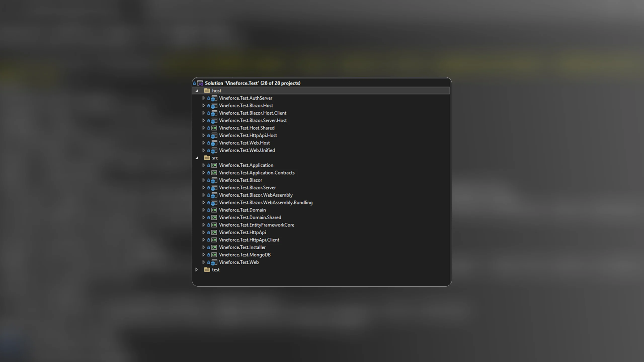
Task: Select Vineforce.Test.HttpApi project
Action: coord(242,232)
